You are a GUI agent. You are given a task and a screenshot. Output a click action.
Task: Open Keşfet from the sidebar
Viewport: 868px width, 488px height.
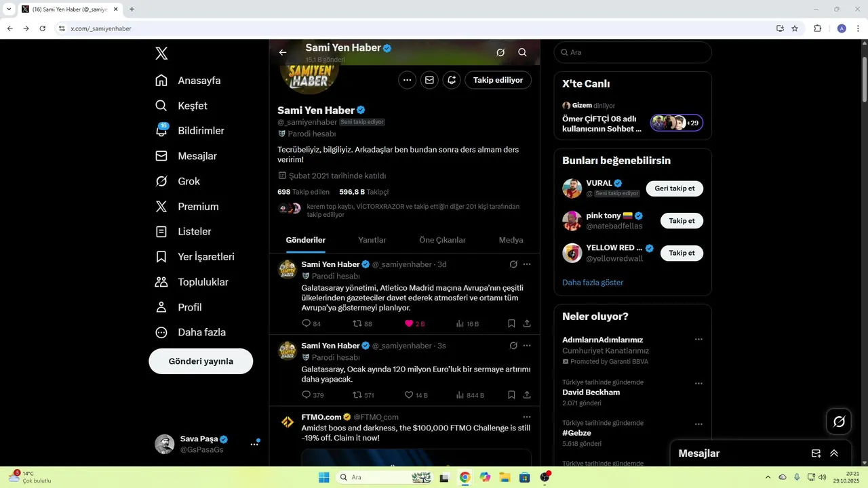182,106
